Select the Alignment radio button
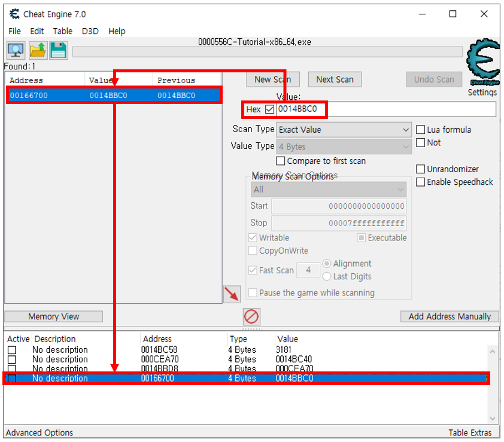The width and height of the screenshot is (504, 442). point(327,264)
